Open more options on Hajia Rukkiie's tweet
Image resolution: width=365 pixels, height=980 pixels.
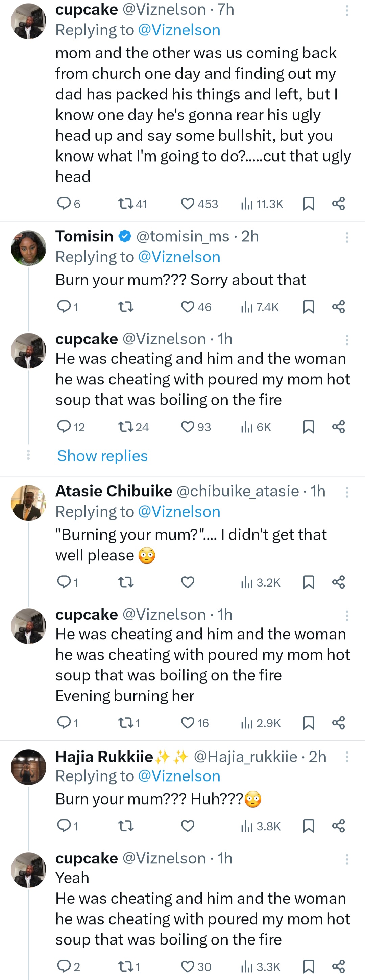(x=347, y=757)
